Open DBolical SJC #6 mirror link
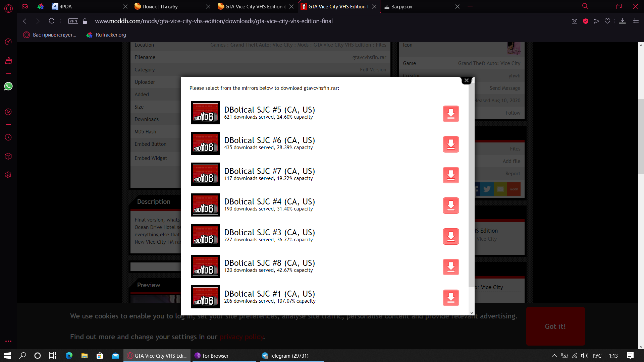The width and height of the screenshot is (644, 362). [x=269, y=140]
